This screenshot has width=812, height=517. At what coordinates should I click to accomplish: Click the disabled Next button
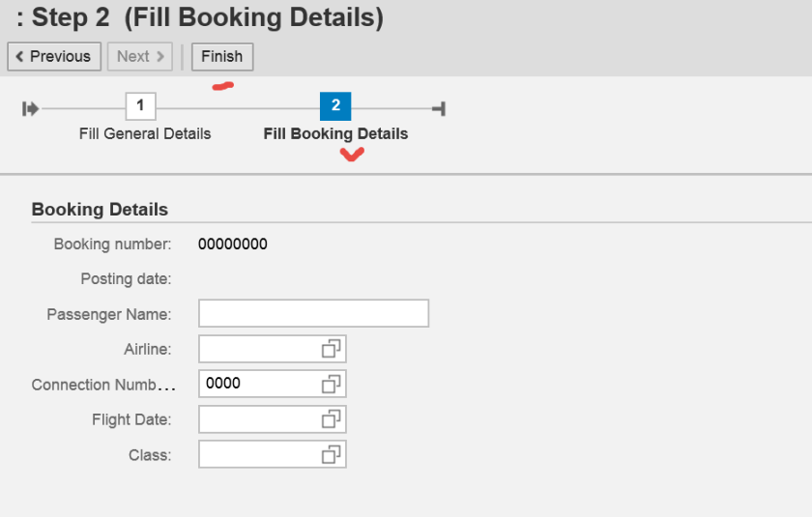[x=140, y=57]
